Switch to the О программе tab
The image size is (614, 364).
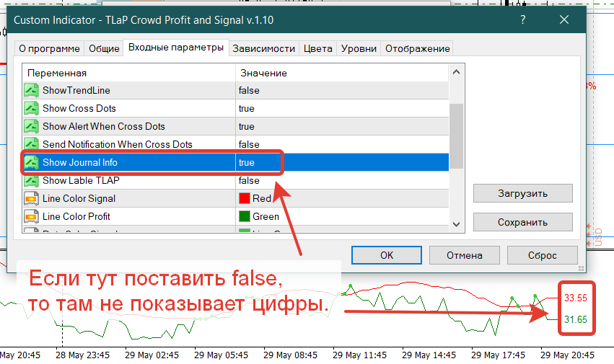point(49,48)
